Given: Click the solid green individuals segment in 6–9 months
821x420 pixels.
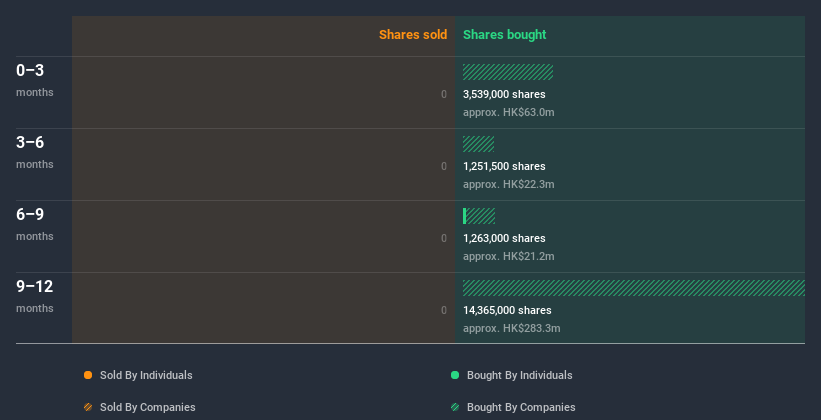Looking at the screenshot, I should point(464,216).
